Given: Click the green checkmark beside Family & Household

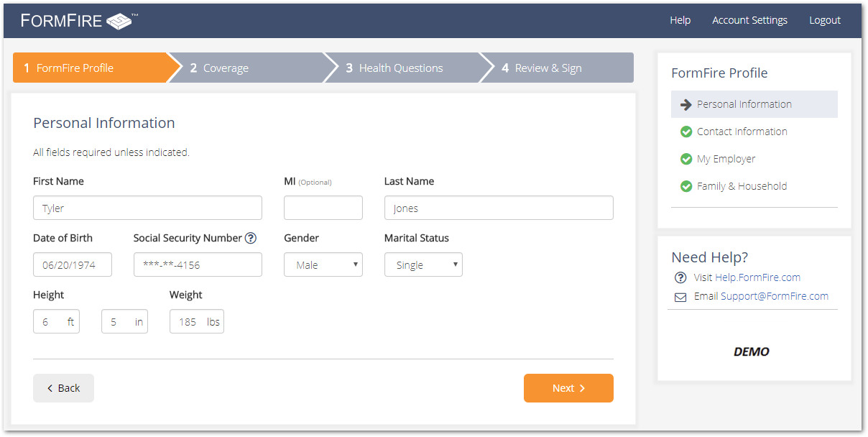Looking at the screenshot, I should click(686, 186).
